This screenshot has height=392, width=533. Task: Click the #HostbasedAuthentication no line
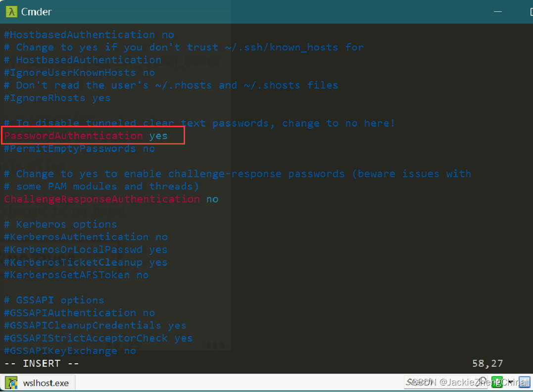point(89,35)
